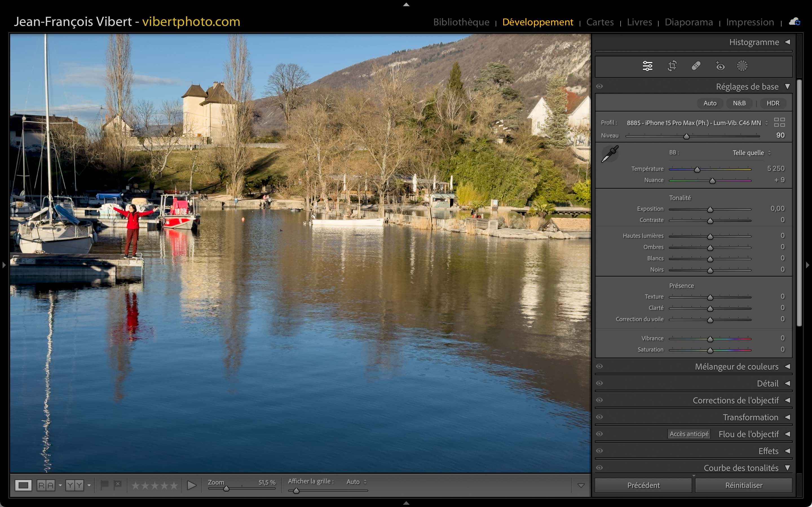The image size is (812, 507).
Task: Toggle Réglages de base panel visibility eye
Action: [x=600, y=86]
